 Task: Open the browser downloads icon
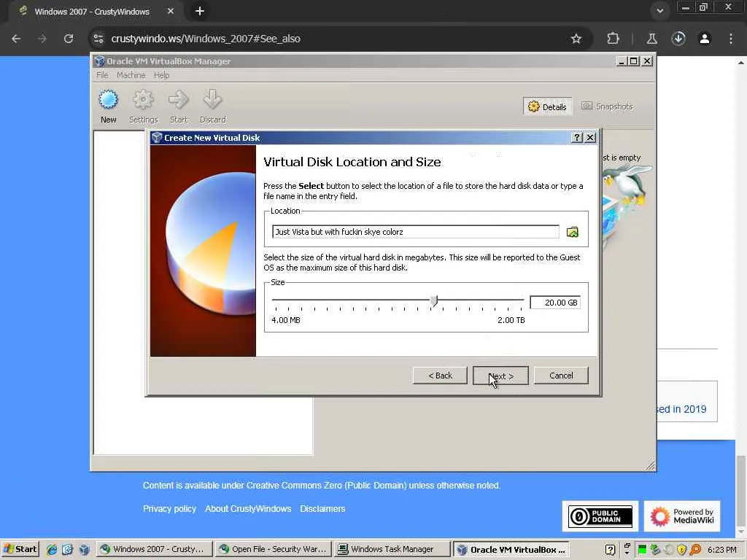pos(678,39)
